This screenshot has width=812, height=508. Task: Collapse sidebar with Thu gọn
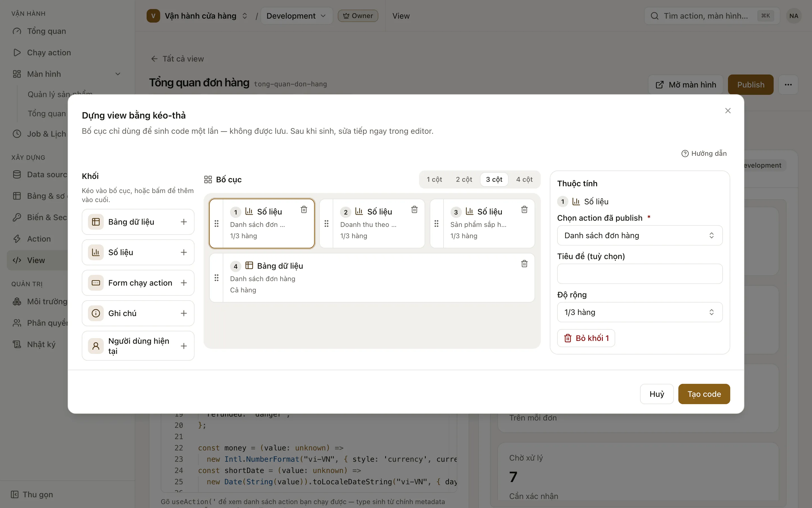pos(32,494)
